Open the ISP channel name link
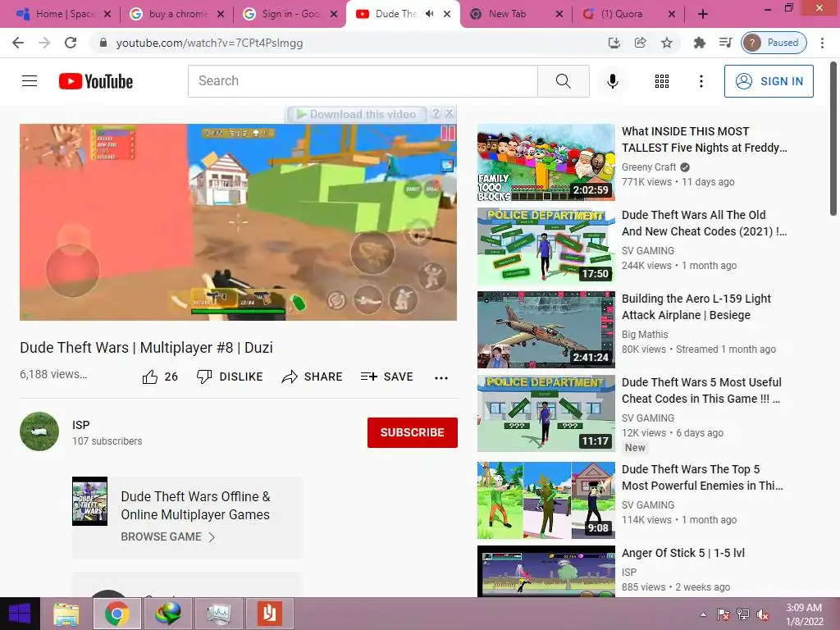The width and height of the screenshot is (840, 630). (x=81, y=425)
